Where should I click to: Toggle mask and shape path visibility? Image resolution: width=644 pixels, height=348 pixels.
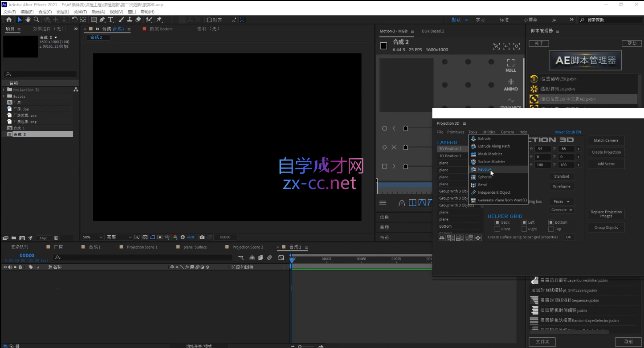click(153, 237)
